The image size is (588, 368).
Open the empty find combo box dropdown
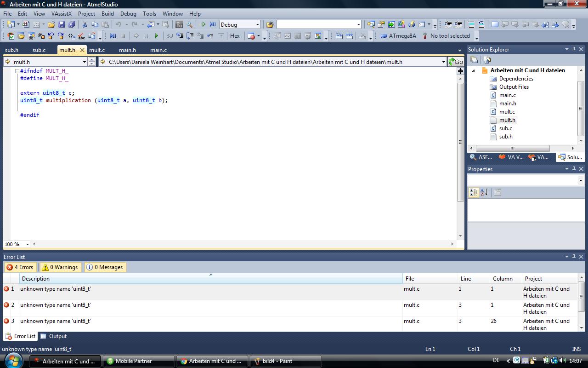(x=359, y=24)
